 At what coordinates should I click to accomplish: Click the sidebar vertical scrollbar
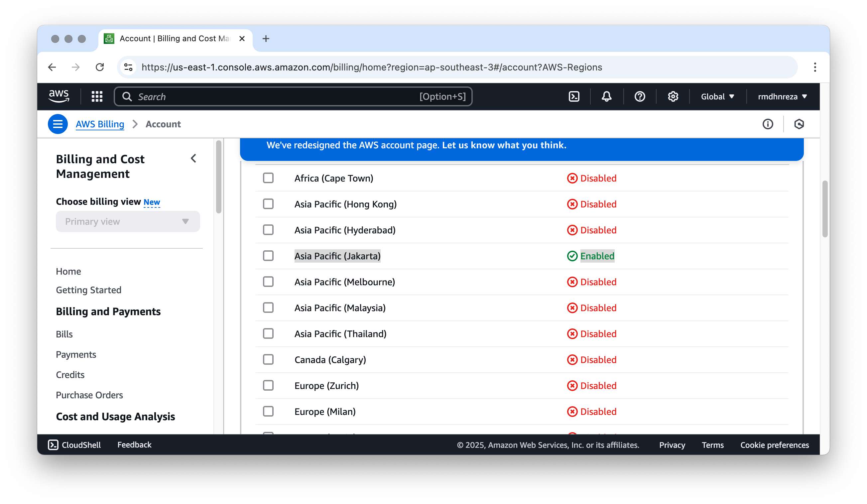pyautogui.click(x=218, y=177)
